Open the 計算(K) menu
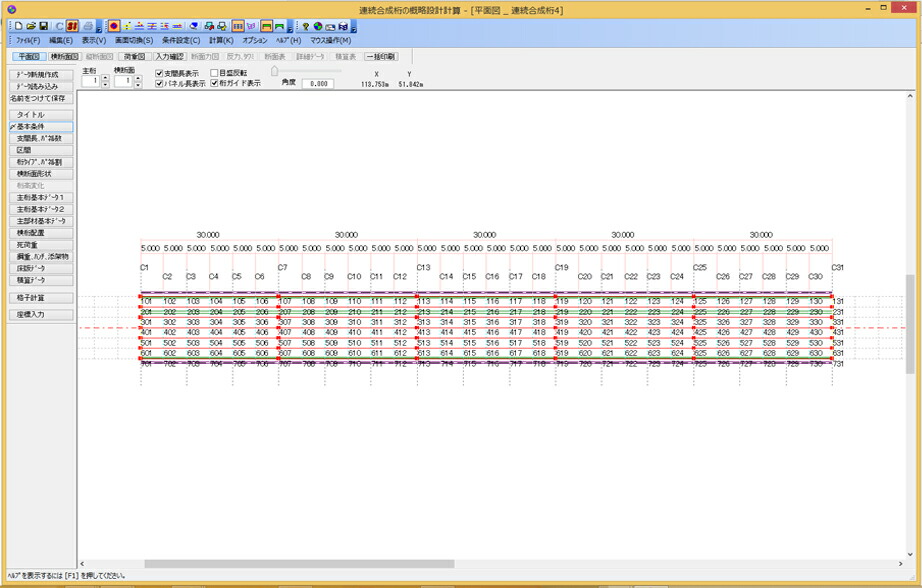The height and width of the screenshot is (588, 922). pyautogui.click(x=221, y=41)
